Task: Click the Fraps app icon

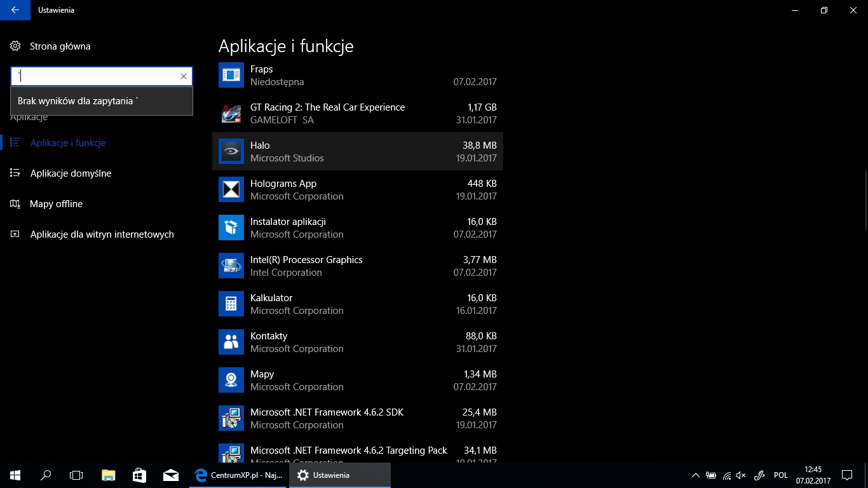Action: point(231,75)
